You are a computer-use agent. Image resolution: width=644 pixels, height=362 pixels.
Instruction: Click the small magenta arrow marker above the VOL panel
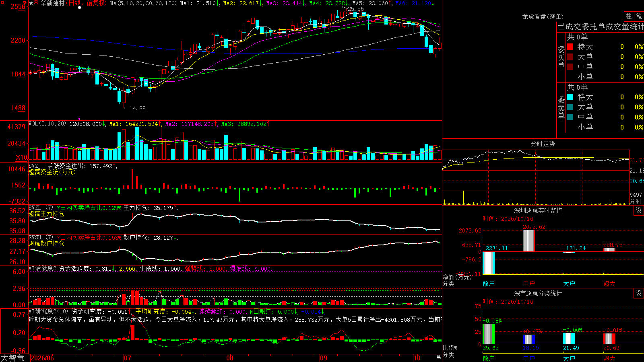(x=79, y=119)
